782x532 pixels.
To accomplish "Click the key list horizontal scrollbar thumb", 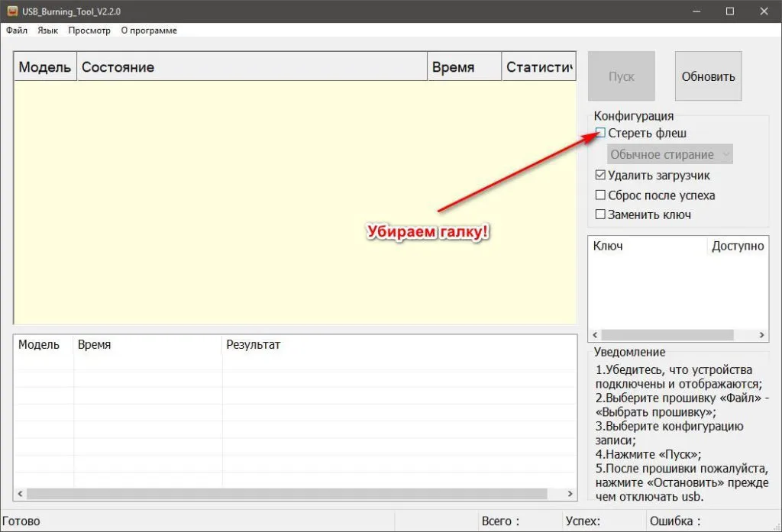I will 667,335.
